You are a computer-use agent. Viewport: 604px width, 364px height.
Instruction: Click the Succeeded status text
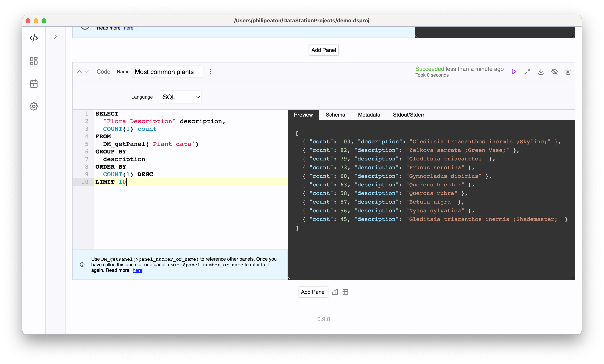(x=429, y=69)
